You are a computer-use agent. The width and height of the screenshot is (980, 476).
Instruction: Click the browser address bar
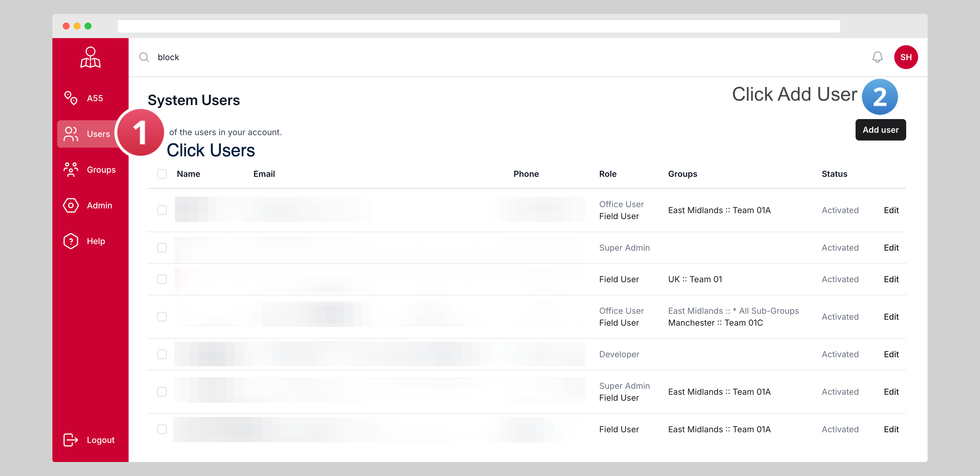point(479,26)
